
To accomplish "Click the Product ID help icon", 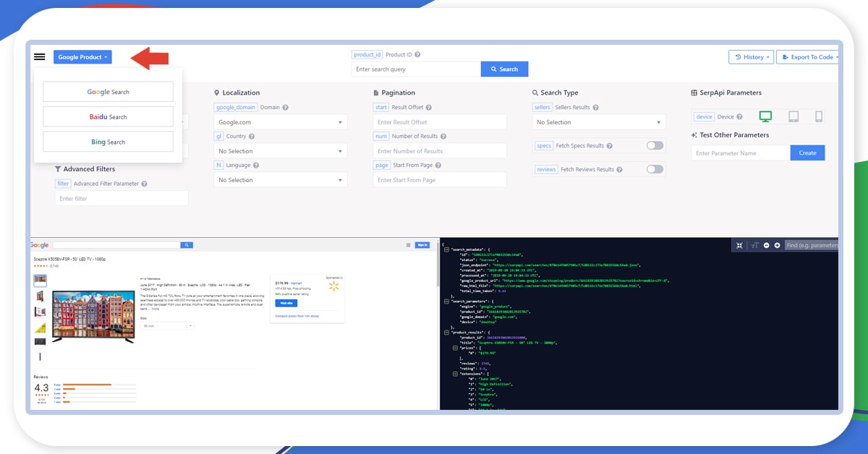I will [x=417, y=55].
